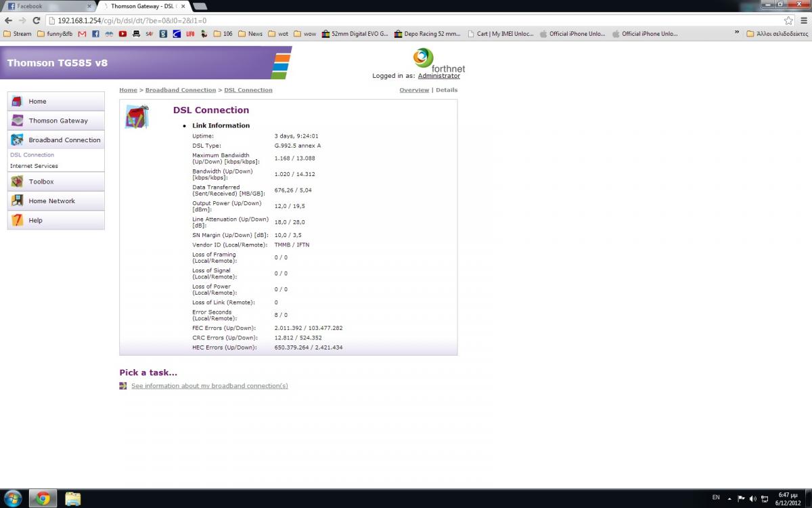Click the Broadband Connection globe icon
The height and width of the screenshot is (508, 812).
click(x=17, y=140)
